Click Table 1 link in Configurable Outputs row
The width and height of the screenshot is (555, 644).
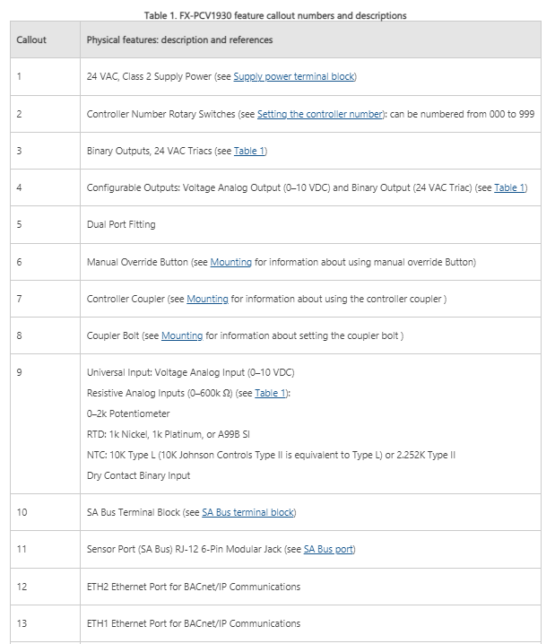pyautogui.click(x=509, y=188)
